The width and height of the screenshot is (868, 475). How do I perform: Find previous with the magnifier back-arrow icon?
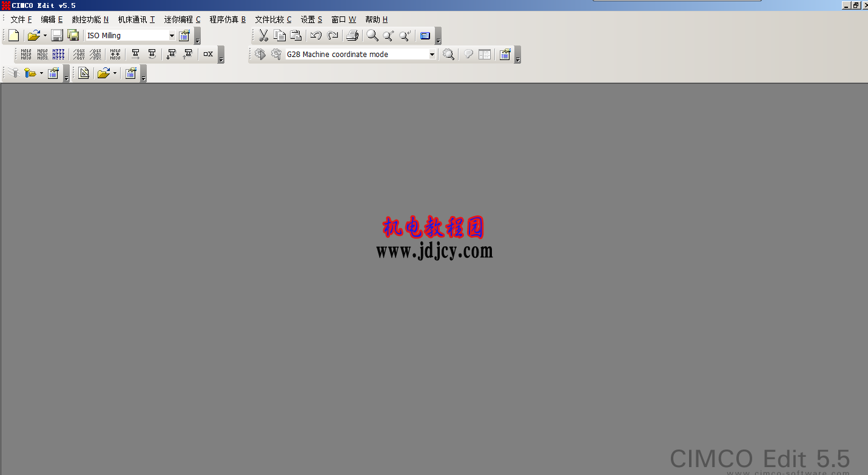click(405, 36)
